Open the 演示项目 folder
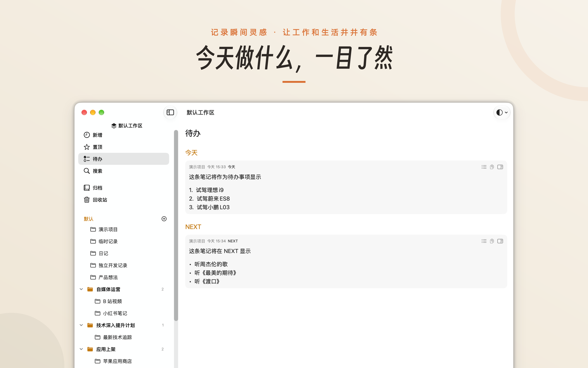Viewport: 588px width, 368px height. point(123,229)
